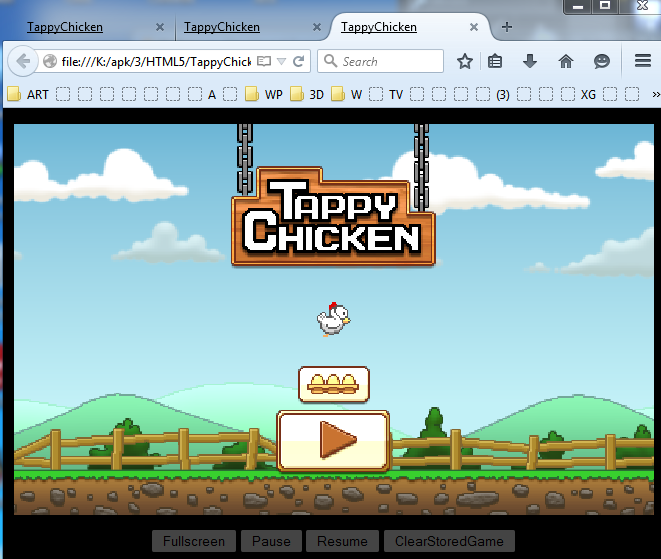Image resolution: width=661 pixels, height=559 pixels.
Task: Expand the bookmarks toolbar overflow chevron
Action: (656, 94)
